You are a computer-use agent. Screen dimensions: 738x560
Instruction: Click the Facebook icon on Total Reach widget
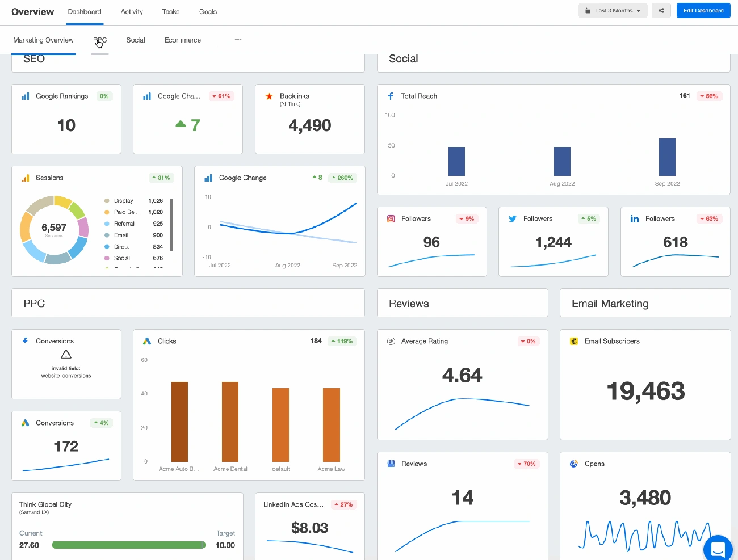390,96
